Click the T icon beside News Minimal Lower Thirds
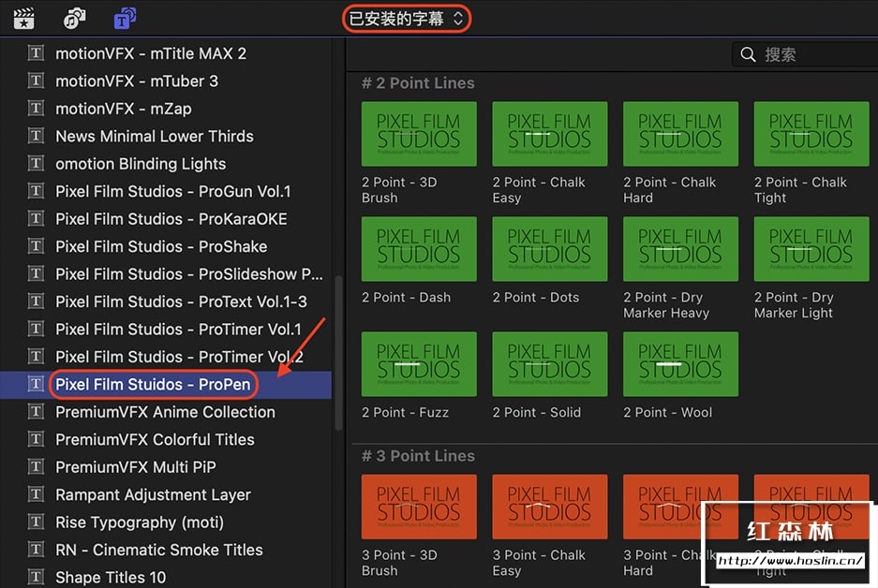878x588 pixels. 36,136
